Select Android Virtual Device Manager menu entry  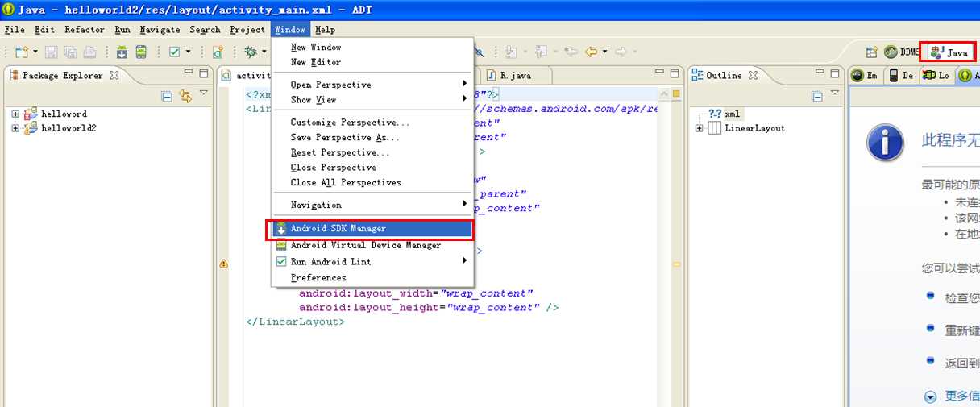372,245
